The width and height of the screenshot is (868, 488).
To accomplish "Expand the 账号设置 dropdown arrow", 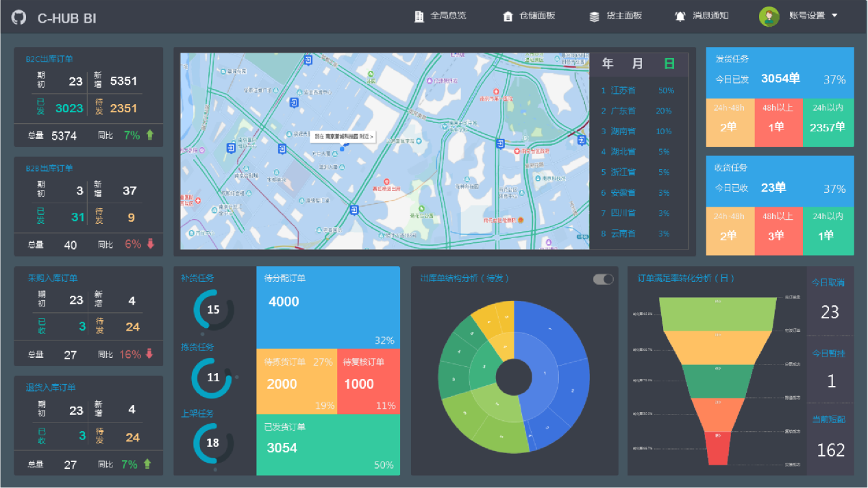I will 834,16.
